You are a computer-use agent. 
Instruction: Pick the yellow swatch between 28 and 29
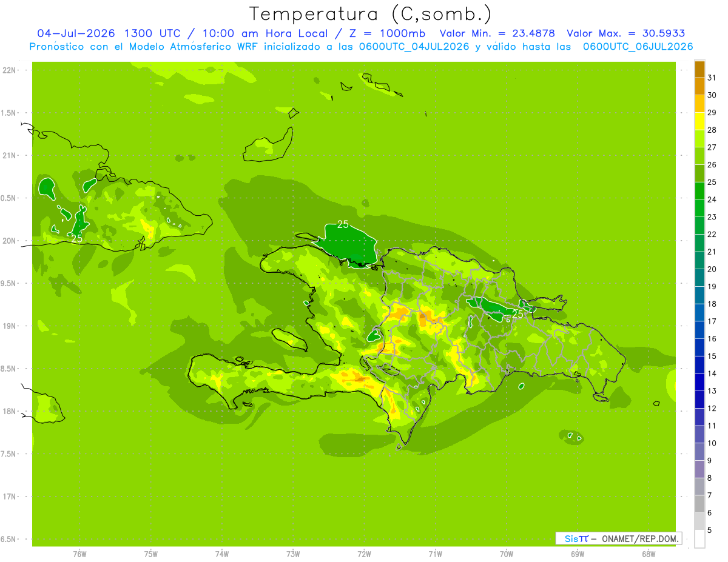[x=699, y=121]
